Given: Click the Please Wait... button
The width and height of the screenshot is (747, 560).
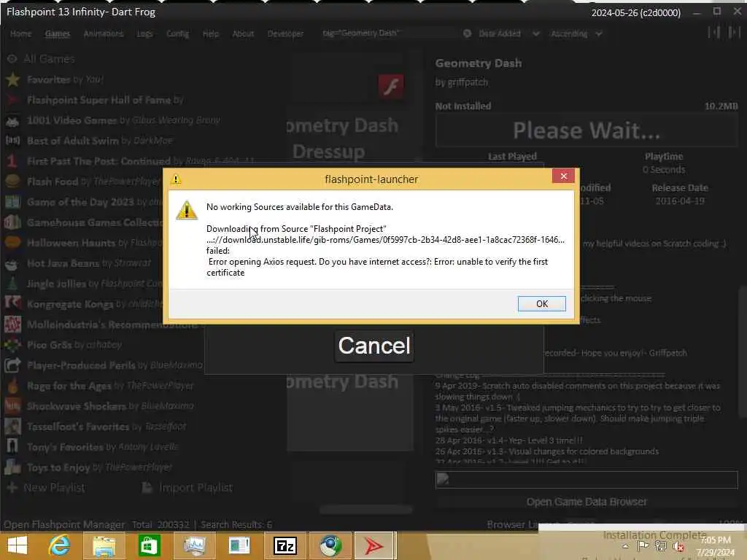Looking at the screenshot, I should pos(587,131).
